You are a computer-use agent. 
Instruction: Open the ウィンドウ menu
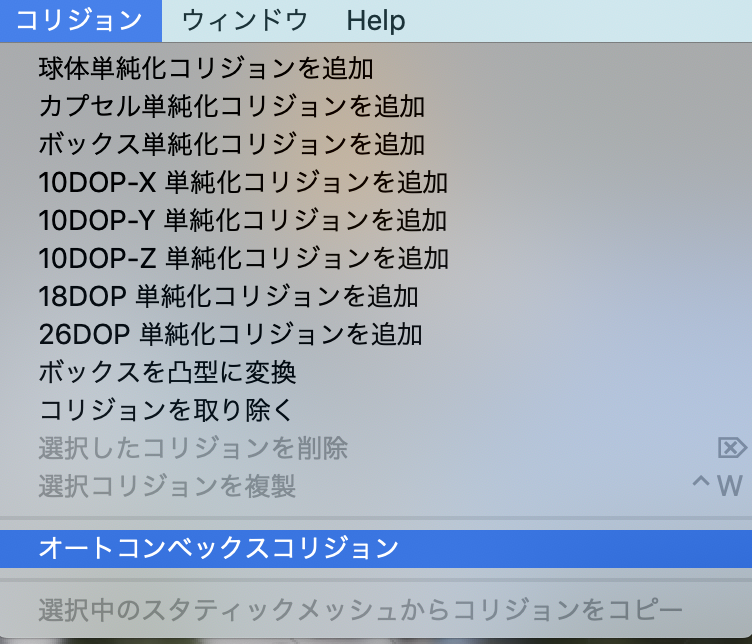[245, 21]
